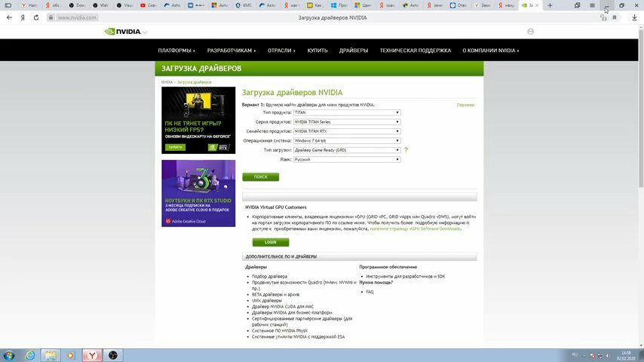This screenshot has height=362, width=644.
Task: Switch to the Visu tab
Action: 125,5
